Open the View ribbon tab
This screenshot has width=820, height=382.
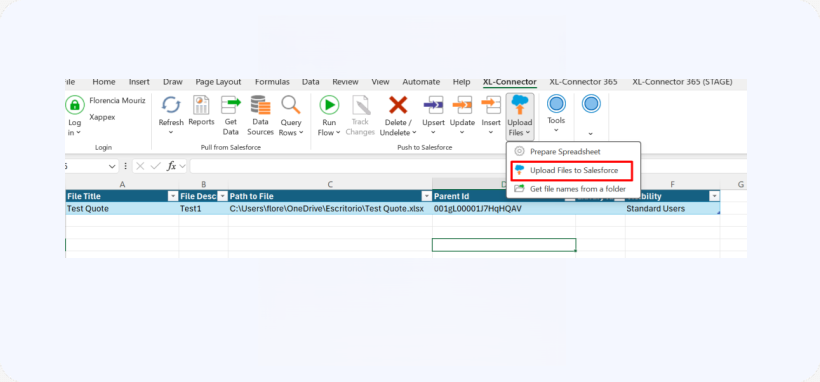pos(380,82)
